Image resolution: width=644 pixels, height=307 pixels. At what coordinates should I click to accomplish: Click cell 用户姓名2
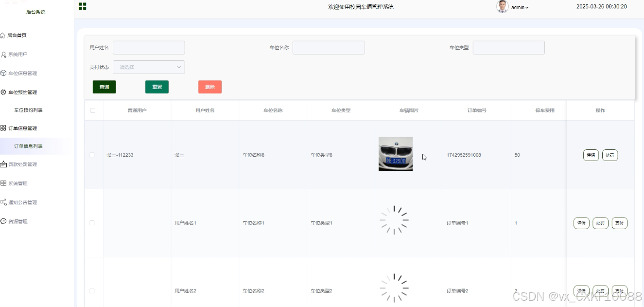coord(185,291)
